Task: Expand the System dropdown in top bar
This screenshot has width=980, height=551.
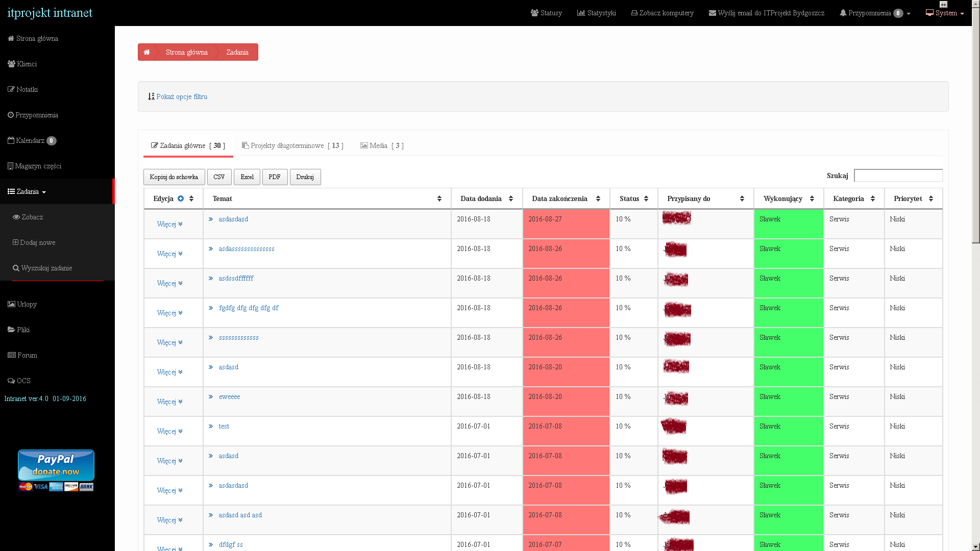Action: click(x=945, y=13)
